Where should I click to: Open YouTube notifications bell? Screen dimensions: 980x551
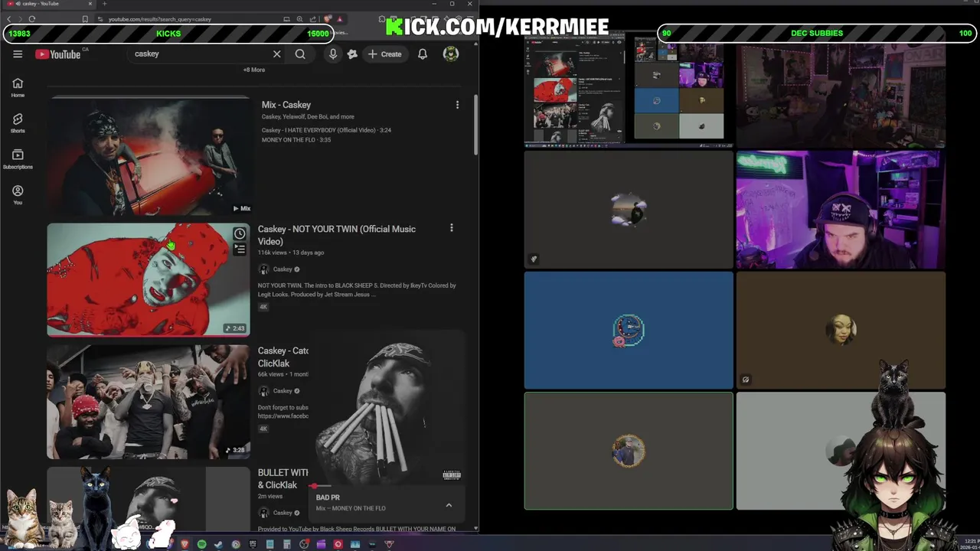point(423,54)
